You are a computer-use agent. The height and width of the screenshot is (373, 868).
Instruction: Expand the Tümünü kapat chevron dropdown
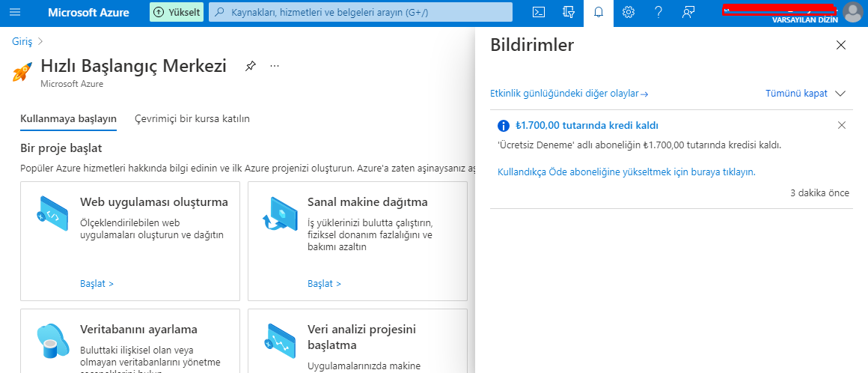(840, 94)
